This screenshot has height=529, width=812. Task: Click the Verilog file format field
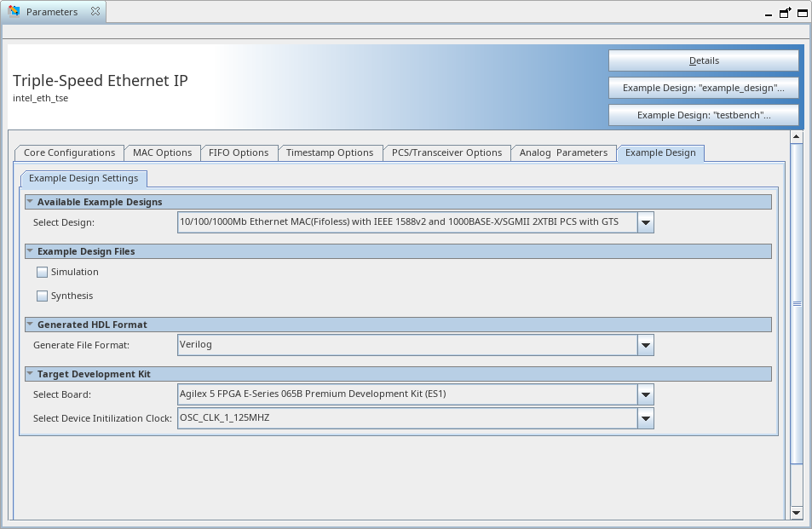(407, 345)
